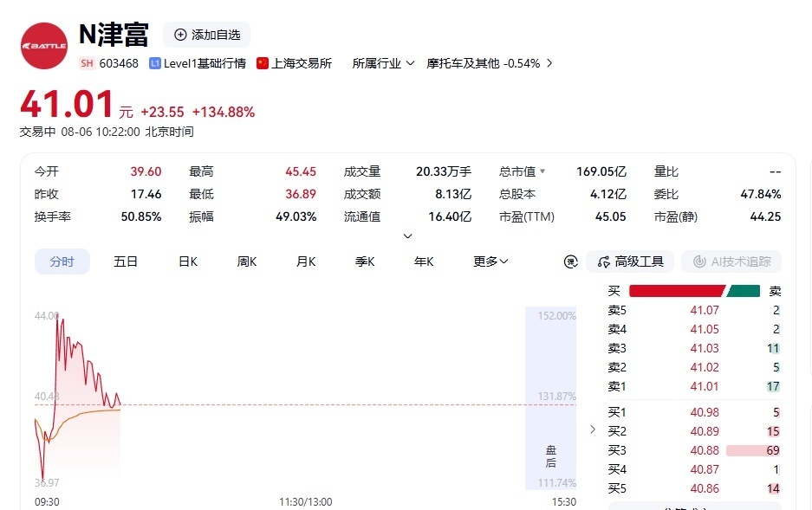Click 总市值 value 169.05亿
812x510 pixels.
[x=601, y=171]
